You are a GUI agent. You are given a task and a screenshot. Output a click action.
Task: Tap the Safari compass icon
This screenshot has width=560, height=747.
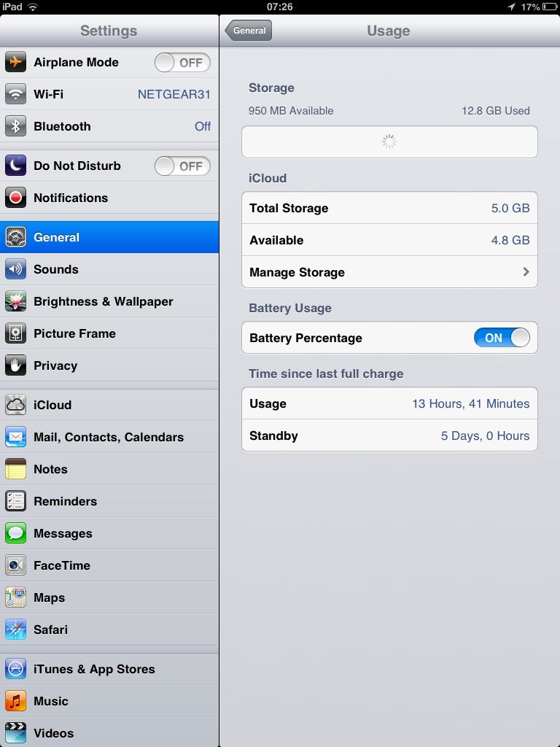[x=15, y=630]
